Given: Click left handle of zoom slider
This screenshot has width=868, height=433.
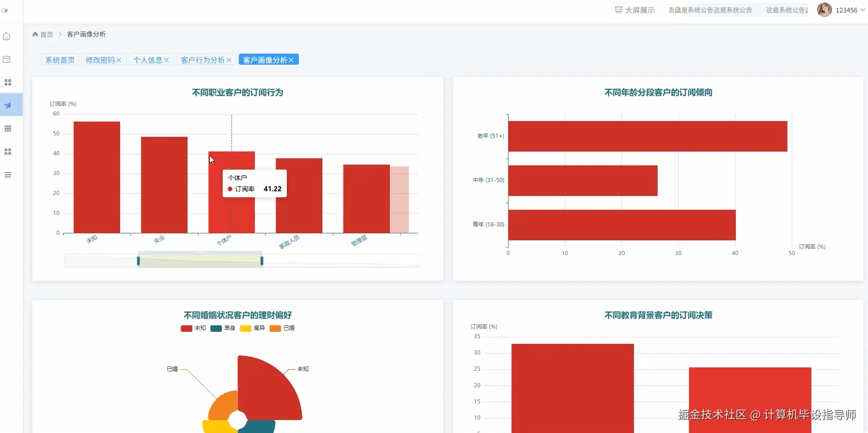Looking at the screenshot, I should pyautogui.click(x=138, y=261).
